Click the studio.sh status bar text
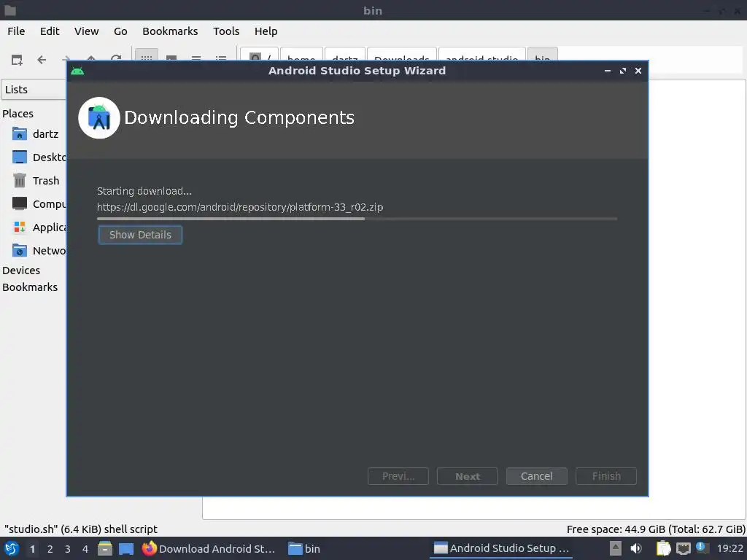This screenshot has width=747, height=560. (80, 529)
